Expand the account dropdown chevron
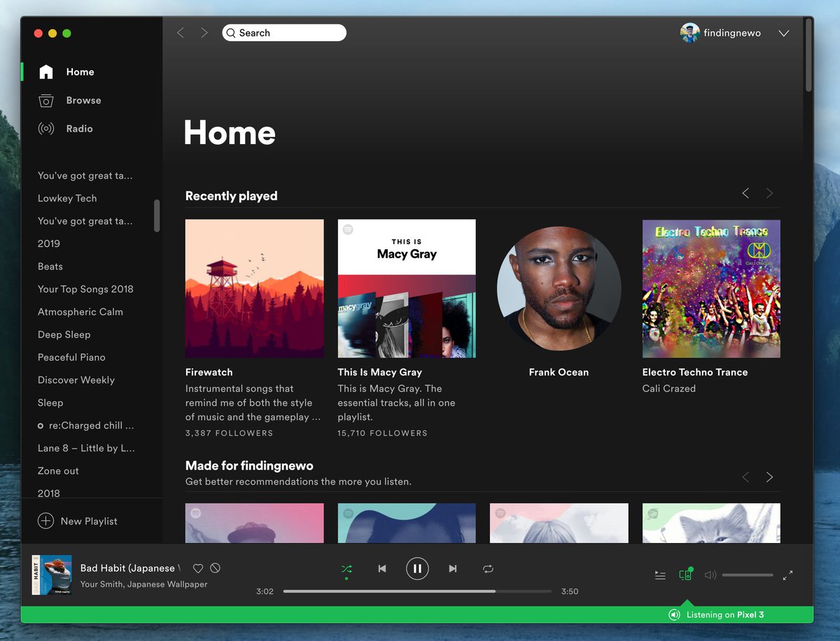 [x=784, y=34]
